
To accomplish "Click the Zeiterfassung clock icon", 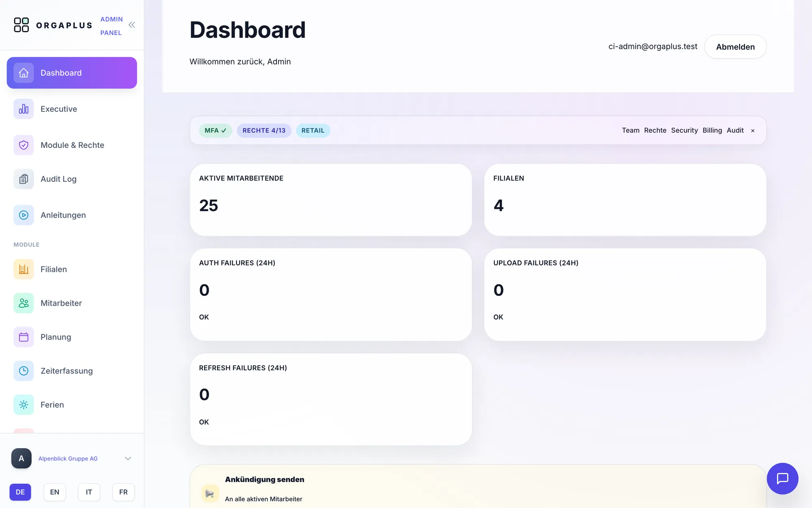I will click(x=24, y=371).
